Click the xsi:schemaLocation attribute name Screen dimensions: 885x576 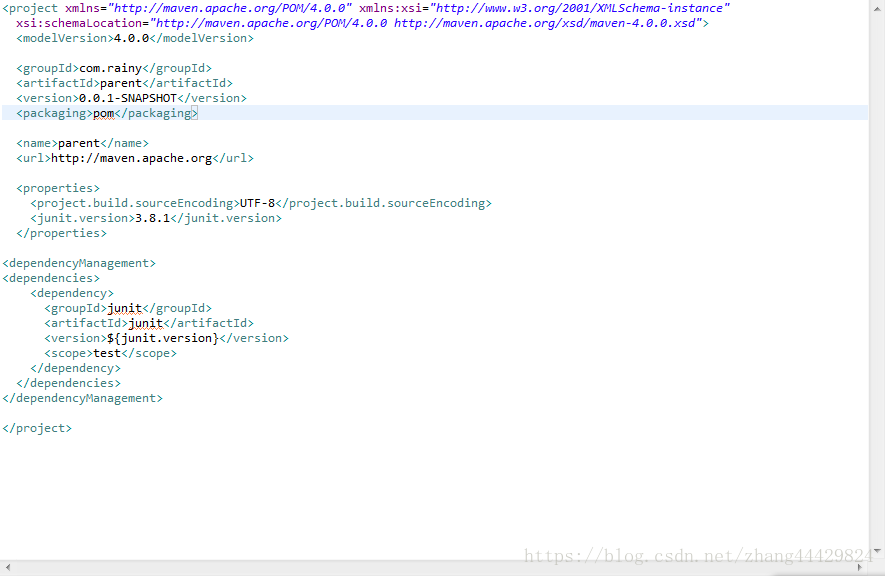coord(79,23)
